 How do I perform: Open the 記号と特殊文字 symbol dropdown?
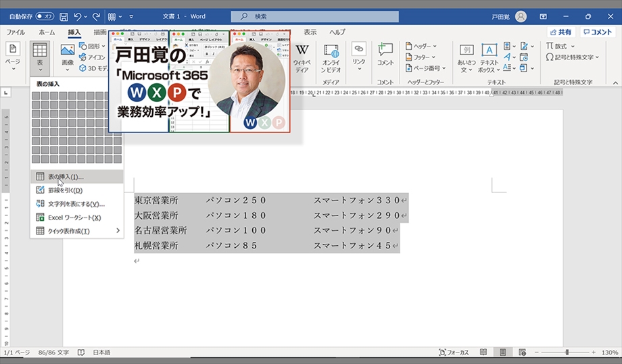pyautogui.click(x=573, y=57)
